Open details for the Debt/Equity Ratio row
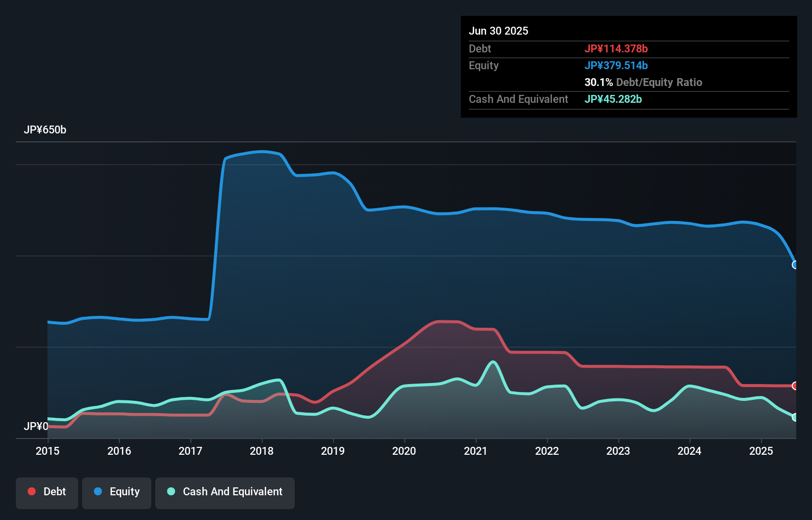The image size is (812, 520). click(643, 82)
